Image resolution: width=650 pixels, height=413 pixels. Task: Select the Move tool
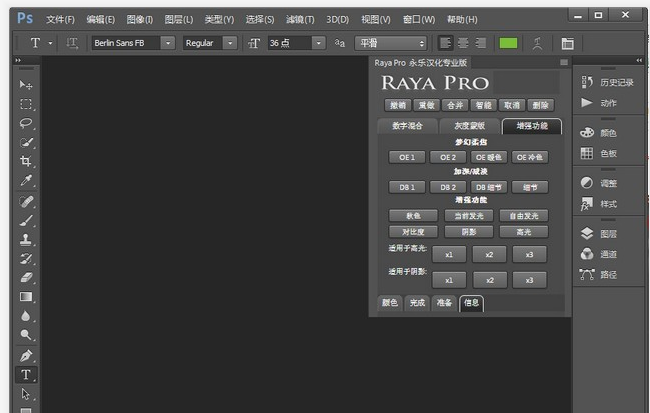[26, 85]
